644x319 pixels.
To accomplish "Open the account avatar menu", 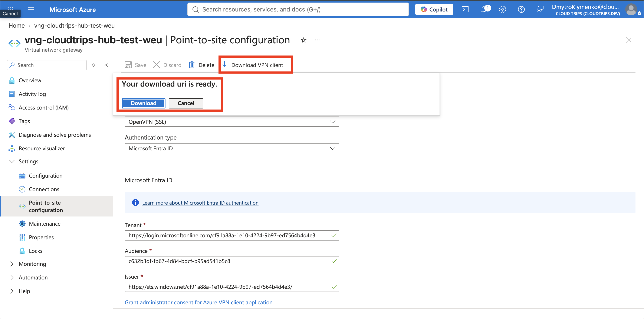I will (x=631, y=10).
